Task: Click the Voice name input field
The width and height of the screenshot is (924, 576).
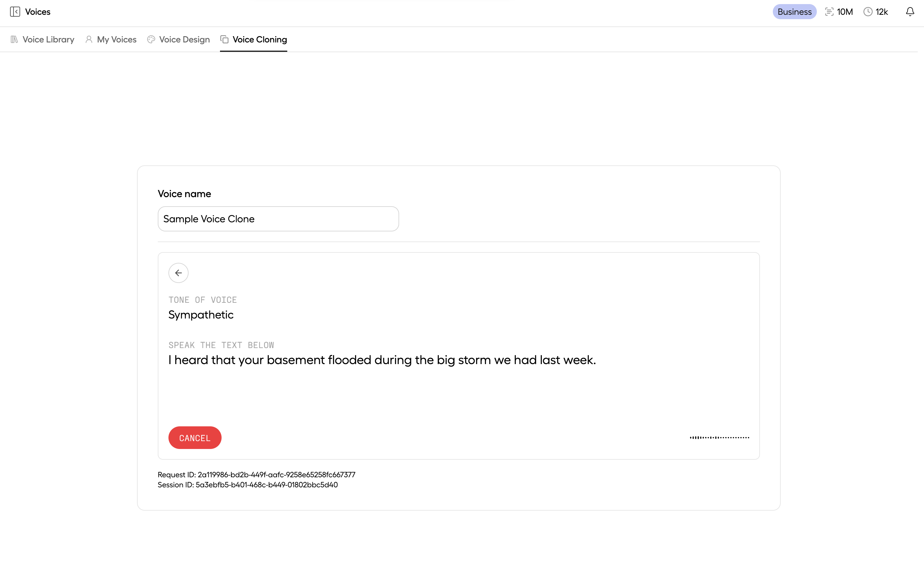Action: click(278, 219)
